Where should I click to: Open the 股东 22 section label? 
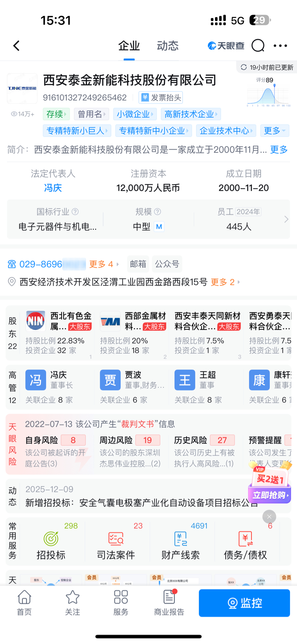point(12,333)
